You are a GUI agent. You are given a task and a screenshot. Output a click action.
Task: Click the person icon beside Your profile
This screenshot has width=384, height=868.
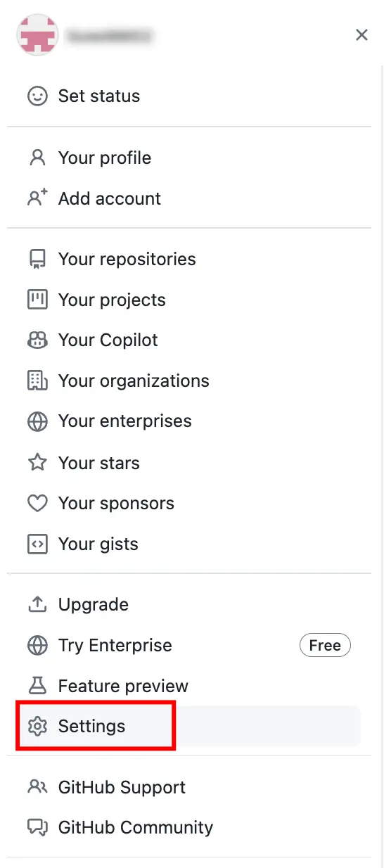37,158
